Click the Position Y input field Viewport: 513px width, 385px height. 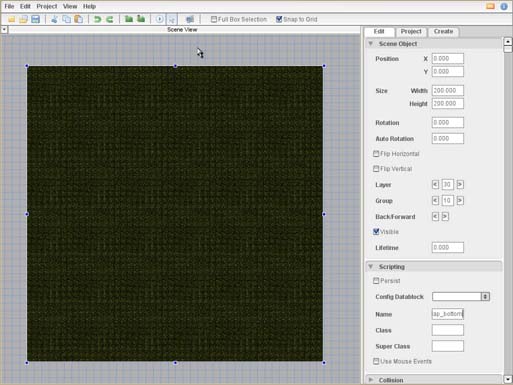coord(448,71)
